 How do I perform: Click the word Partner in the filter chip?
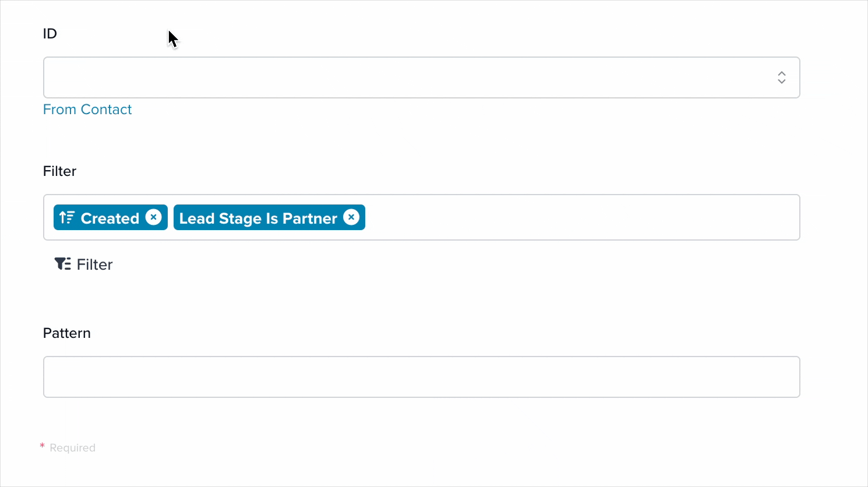[310, 218]
